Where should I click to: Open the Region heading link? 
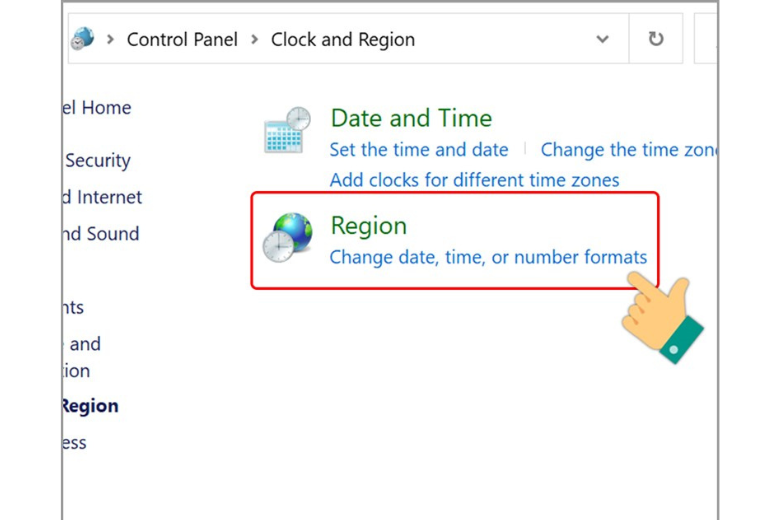pyautogui.click(x=369, y=226)
